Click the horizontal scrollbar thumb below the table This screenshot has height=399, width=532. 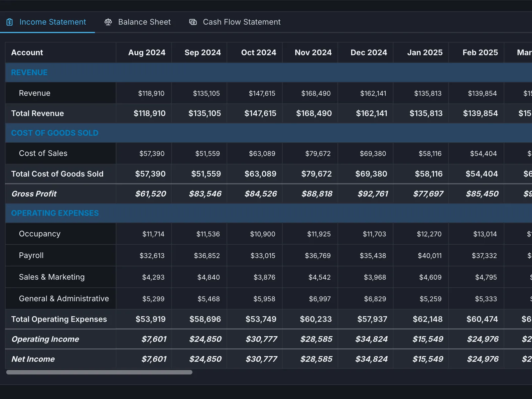coord(99,372)
